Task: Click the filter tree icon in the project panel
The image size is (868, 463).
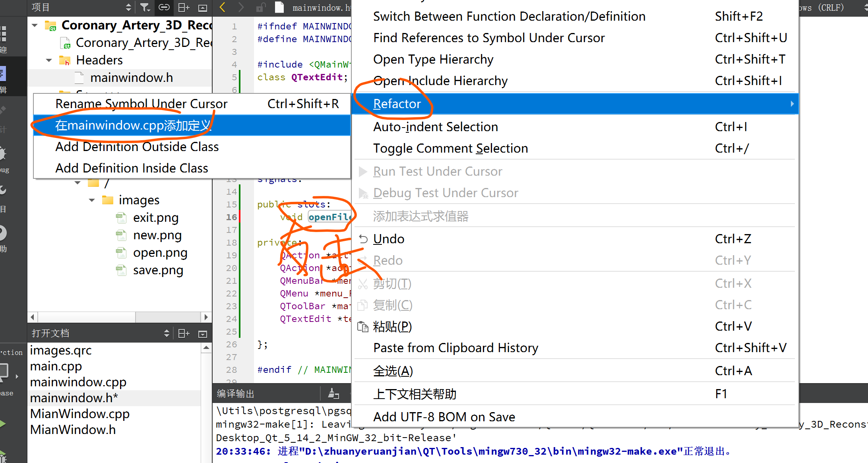Action: click(x=145, y=7)
